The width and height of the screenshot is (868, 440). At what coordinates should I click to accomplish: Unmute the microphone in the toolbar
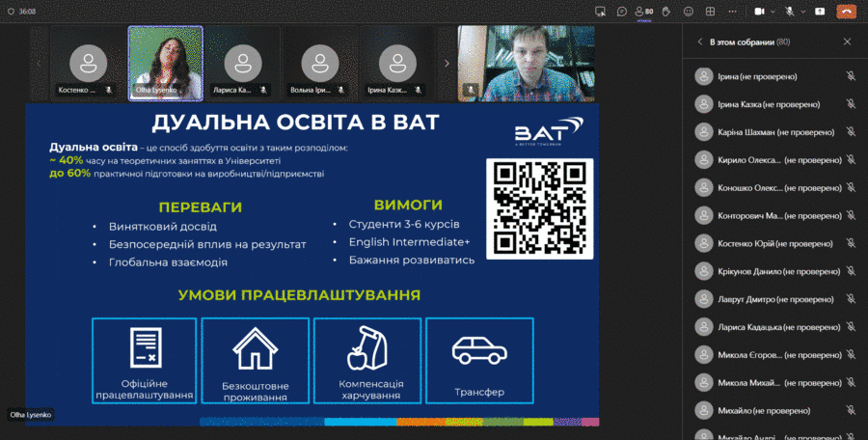click(x=790, y=11)
